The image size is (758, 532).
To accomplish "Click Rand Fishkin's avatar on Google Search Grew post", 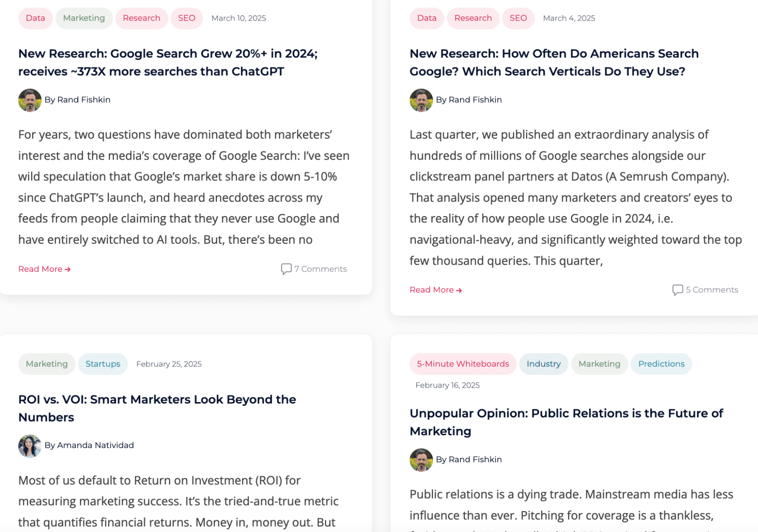I will pos(30,100).
